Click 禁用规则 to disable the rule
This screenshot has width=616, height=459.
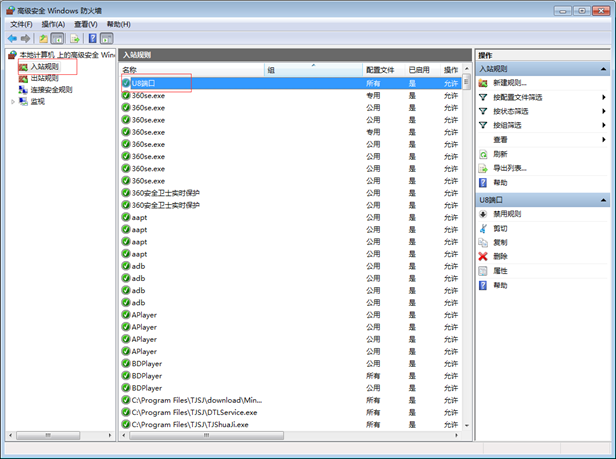pyautogui.click(x=507, y=214)
